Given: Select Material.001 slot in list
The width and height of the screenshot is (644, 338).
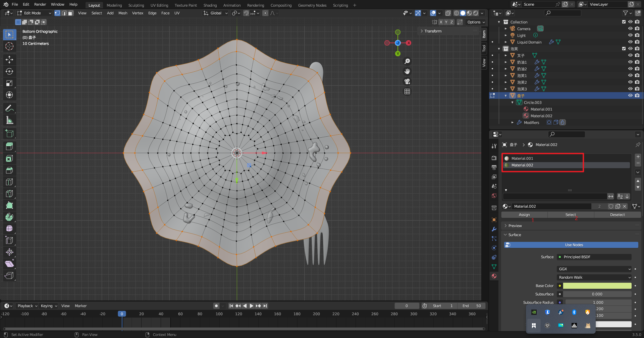Looking at the screenshot, I should tap(566, 158).
